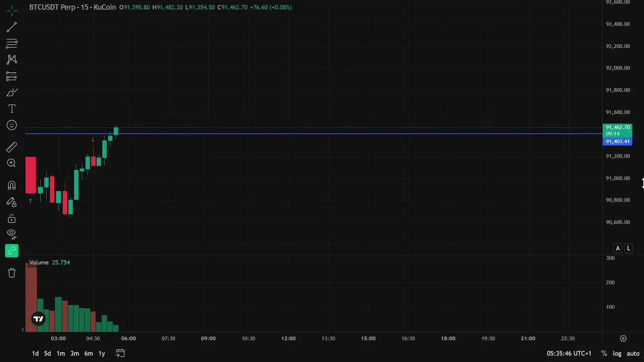Select the Text annotation tool
644x362 pixels.
pyautogui.click(x=12, y=109)
